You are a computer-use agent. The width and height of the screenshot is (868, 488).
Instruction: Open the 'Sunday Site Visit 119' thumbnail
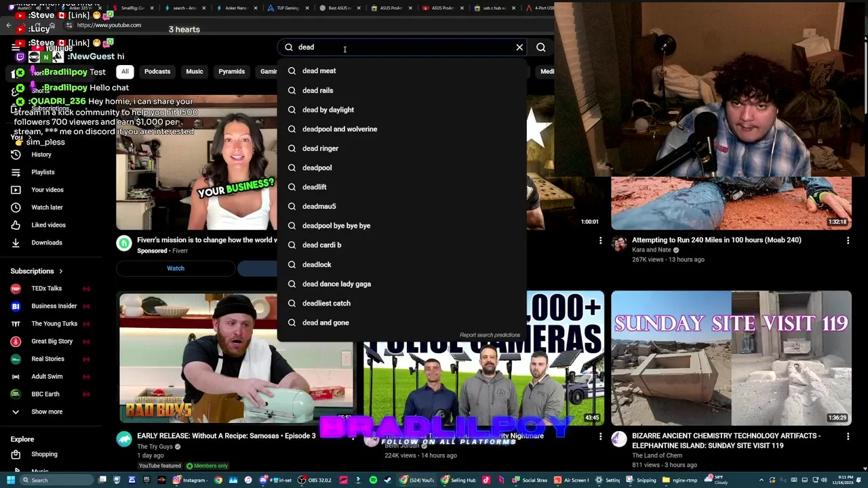coord(731,358)
